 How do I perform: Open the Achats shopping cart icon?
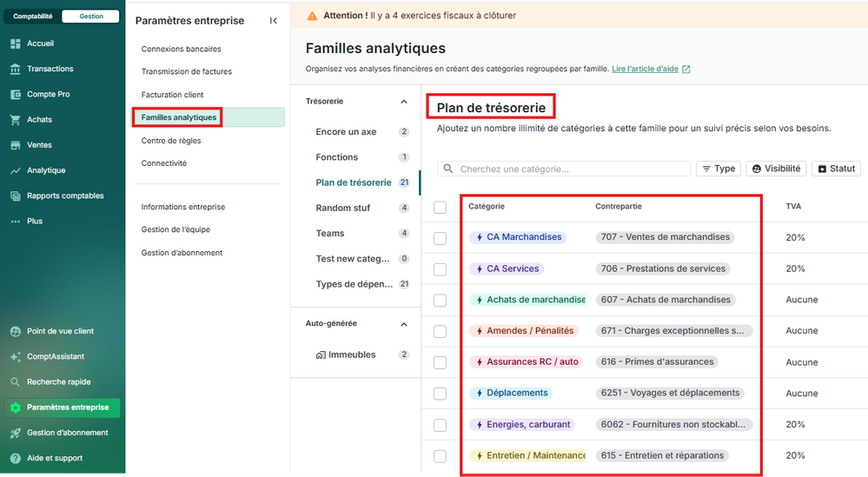(15, 120)
